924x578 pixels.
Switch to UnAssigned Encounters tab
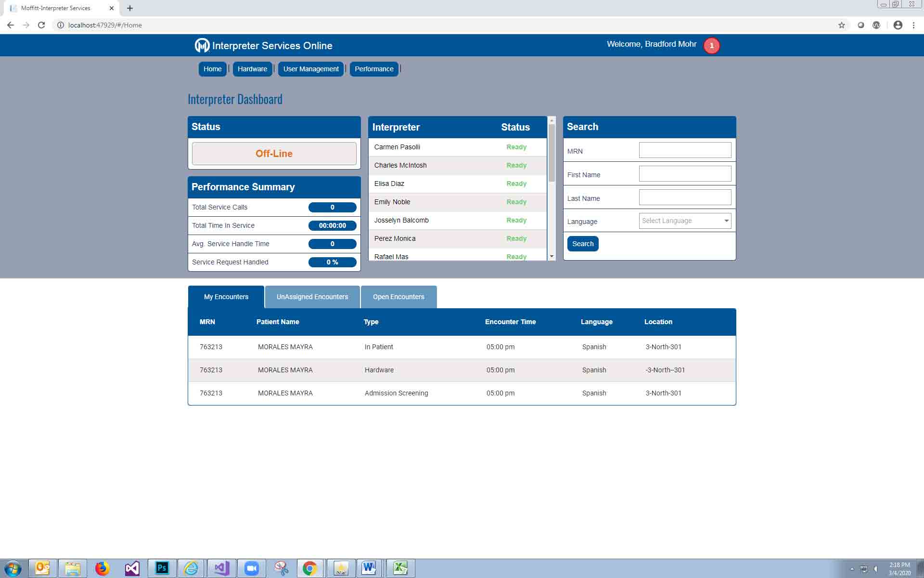(x=312, y=297)
